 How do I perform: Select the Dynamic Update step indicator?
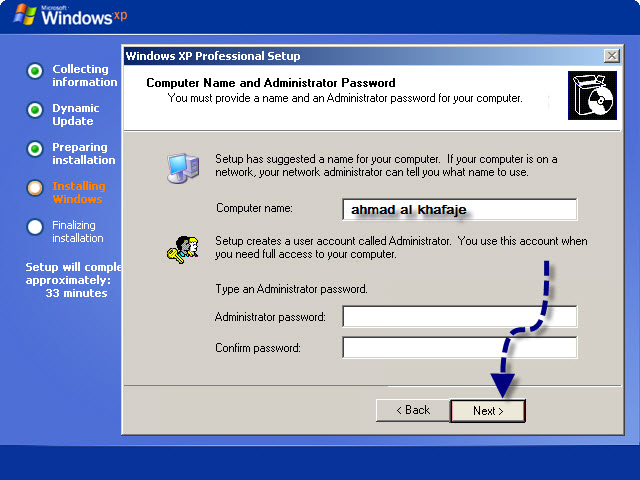pyautogui.click(x=35, y=110)
